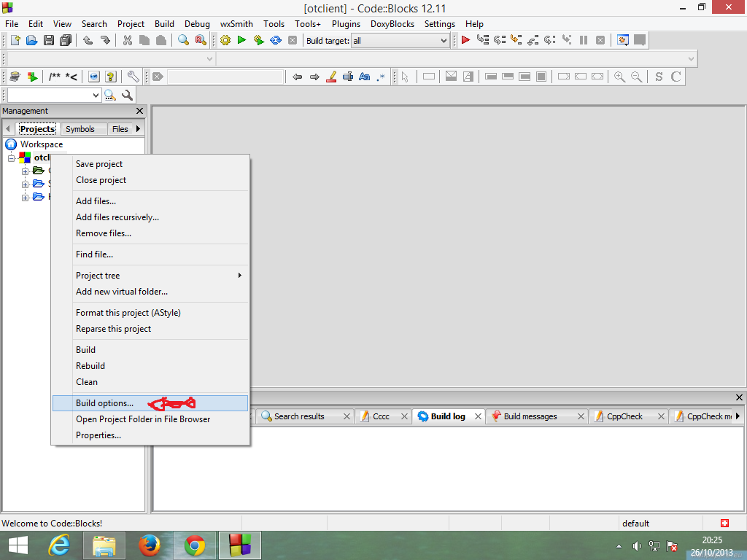Jump forward with the right arrow
The image size is (747, 560).
[x=314, y=77]
